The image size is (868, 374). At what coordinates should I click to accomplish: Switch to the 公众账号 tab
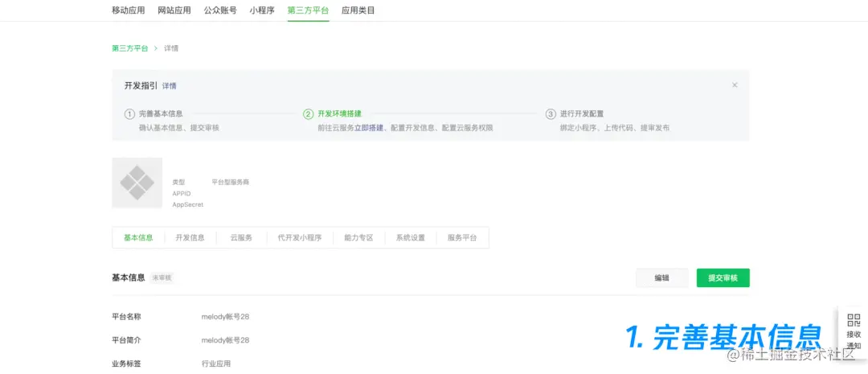220,10
